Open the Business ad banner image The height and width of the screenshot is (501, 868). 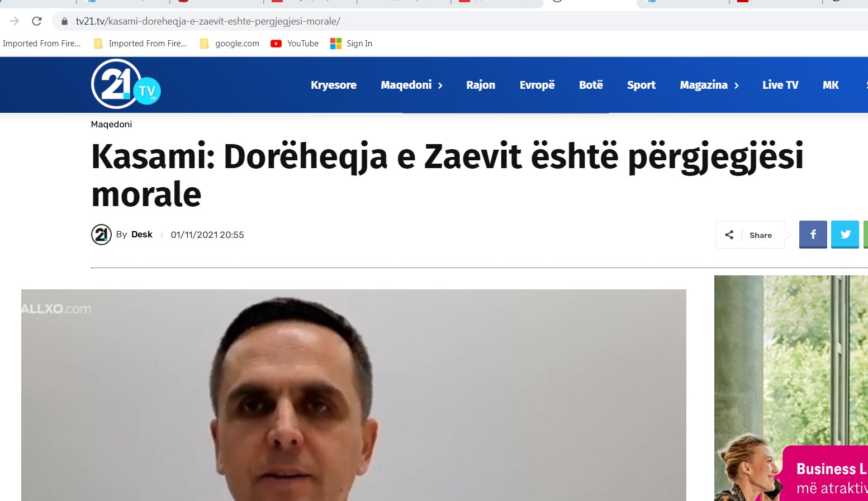click(791, 388)
